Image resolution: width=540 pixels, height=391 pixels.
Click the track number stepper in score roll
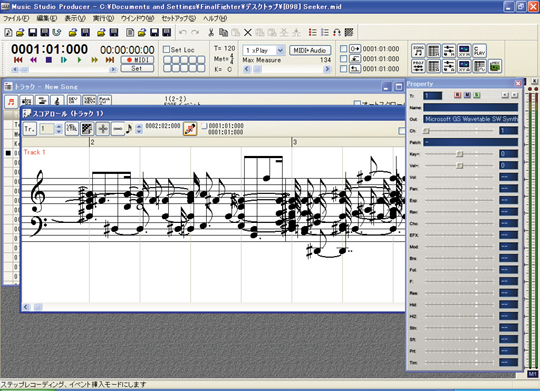pyautogui.click(x=59, y=129)
